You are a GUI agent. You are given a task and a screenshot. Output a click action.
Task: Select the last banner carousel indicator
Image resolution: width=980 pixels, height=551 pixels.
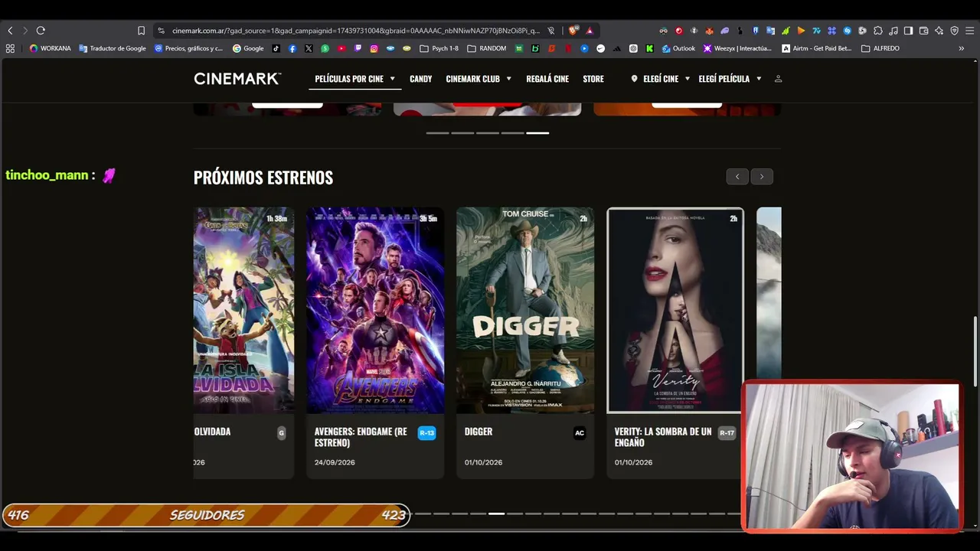pos(537,133)
